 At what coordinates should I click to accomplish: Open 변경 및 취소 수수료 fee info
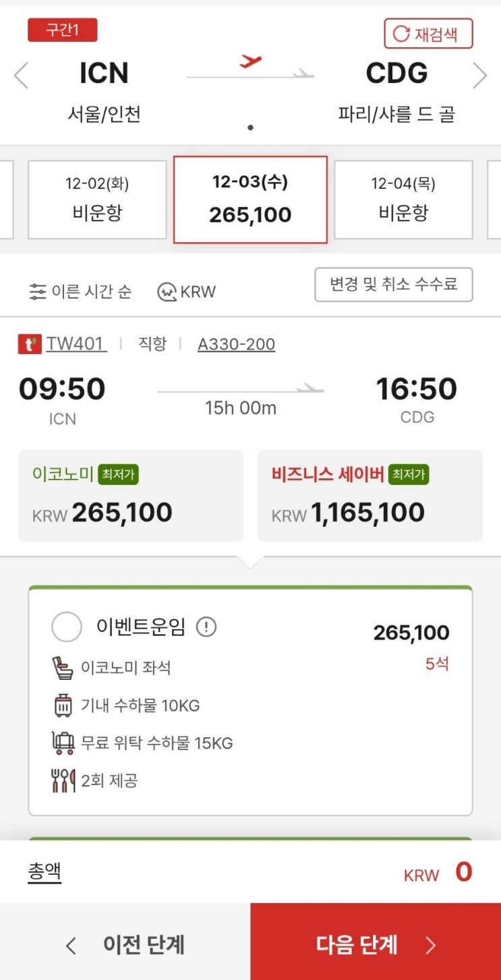(394, 285)
